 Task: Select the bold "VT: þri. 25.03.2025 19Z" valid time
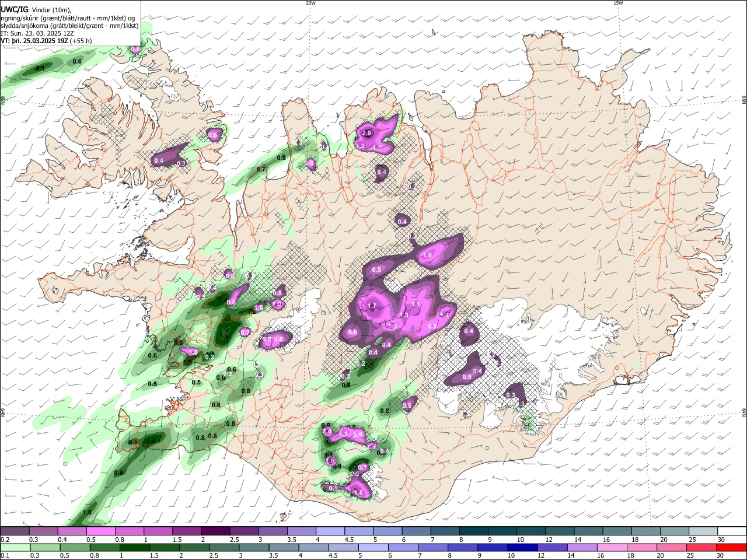coord(34,41)
